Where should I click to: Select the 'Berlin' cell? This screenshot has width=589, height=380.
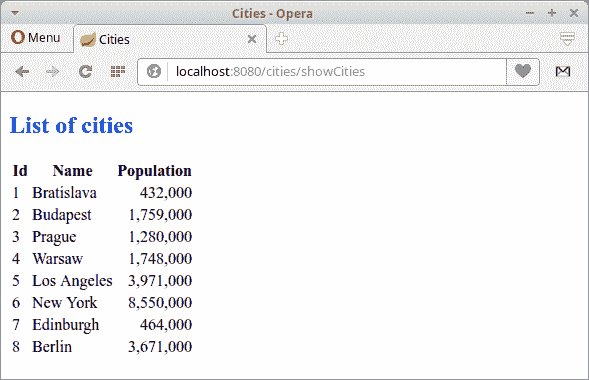point(52,347)
